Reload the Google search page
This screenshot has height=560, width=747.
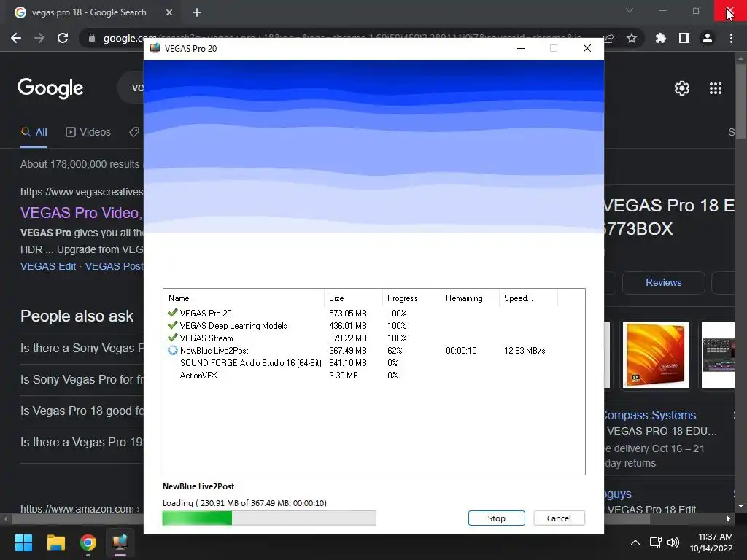tap(63, 38)
